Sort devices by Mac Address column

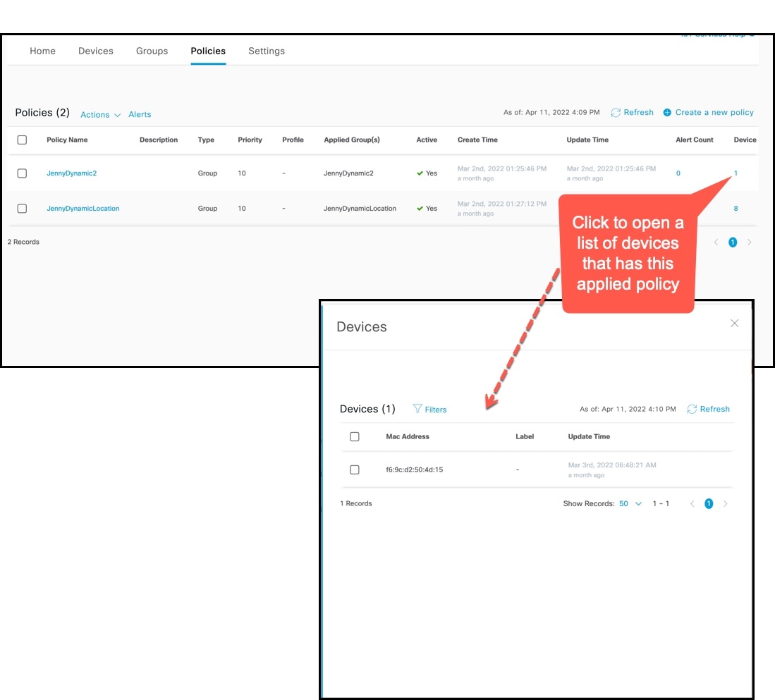click(408, 436)
